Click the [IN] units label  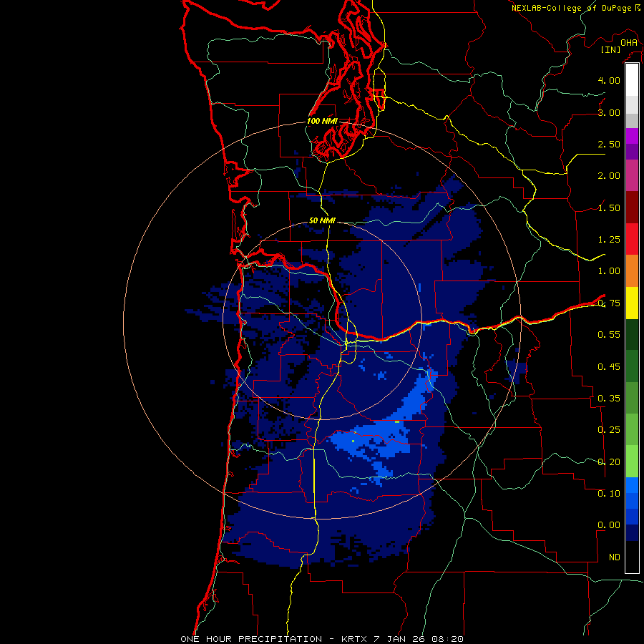[610, 49]
